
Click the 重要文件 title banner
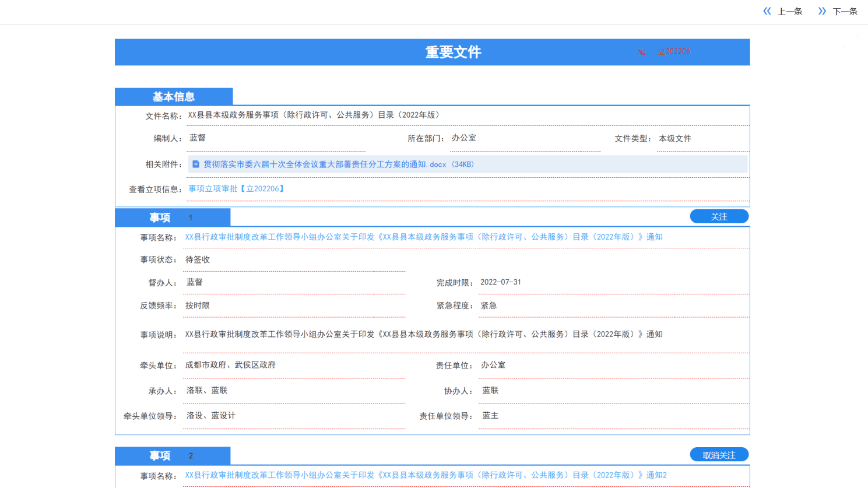point(432,52)
